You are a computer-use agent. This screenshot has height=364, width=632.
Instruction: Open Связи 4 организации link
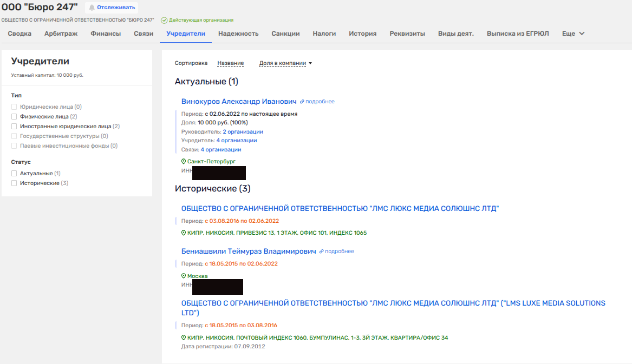[x=220, y=150]
